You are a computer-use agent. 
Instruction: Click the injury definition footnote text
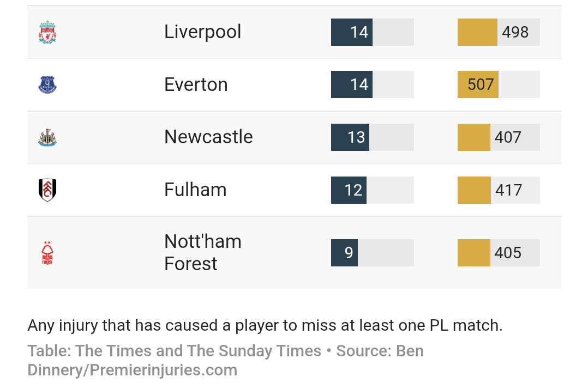pyautogui.click(x=265, y=325)
